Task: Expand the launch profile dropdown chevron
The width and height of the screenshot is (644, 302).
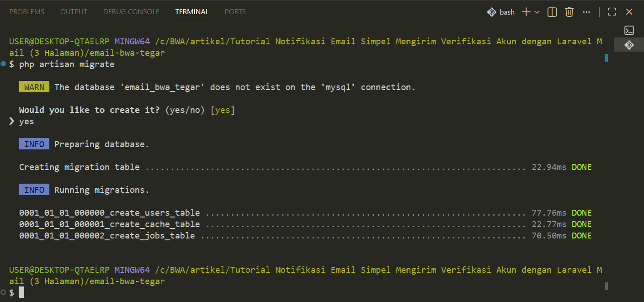Action: pos(537,12)
